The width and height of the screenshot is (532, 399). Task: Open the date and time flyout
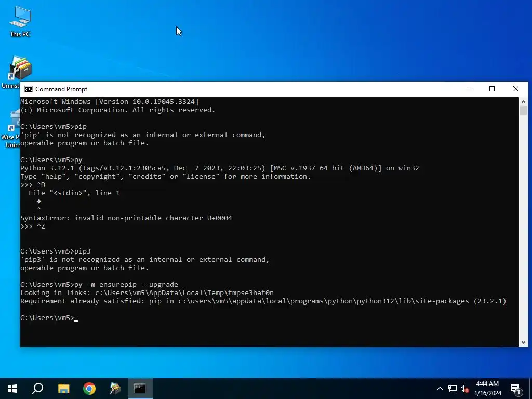click(x=487, y=389)
